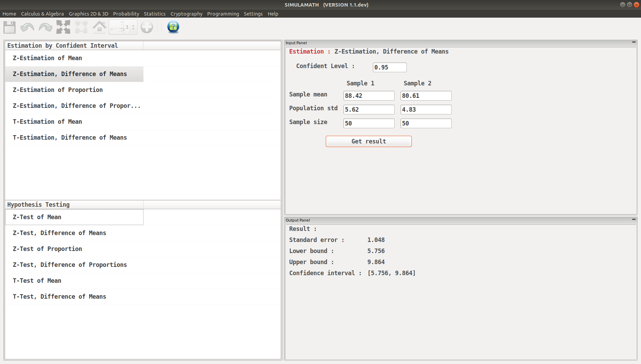Open the Help menu
641x364 pixels.
tap(273, 14)
